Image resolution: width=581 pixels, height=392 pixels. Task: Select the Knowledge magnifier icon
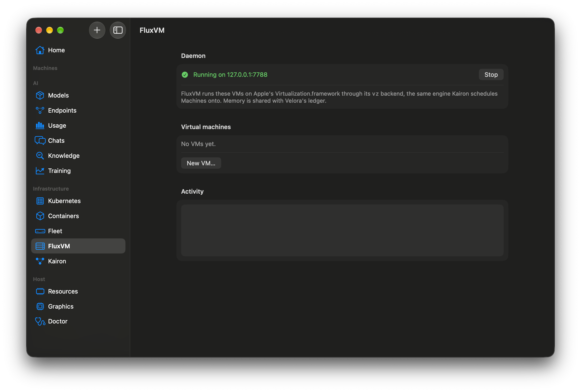(x=40, y=156)
